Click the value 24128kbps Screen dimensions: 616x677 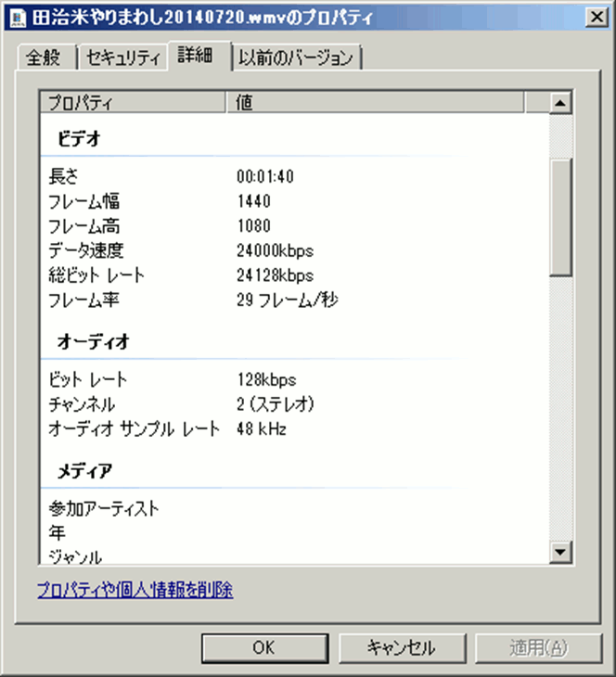click(x=276, y=275)
